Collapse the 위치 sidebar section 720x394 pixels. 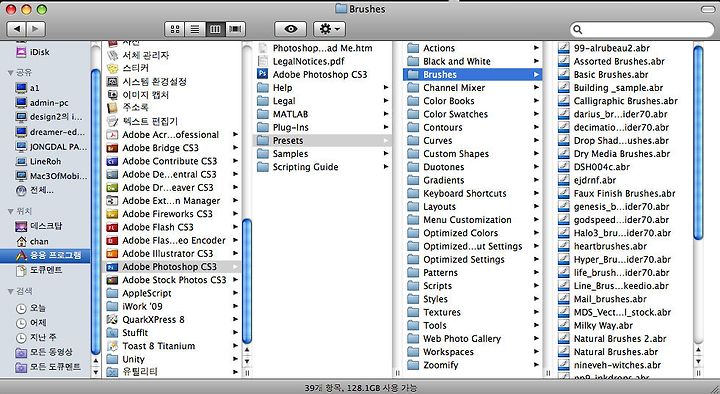coord(10,211)
